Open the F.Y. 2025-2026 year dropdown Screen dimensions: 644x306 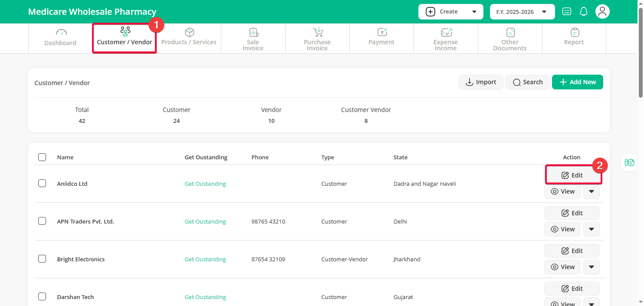pyautogui.click(x=522, y=12)
